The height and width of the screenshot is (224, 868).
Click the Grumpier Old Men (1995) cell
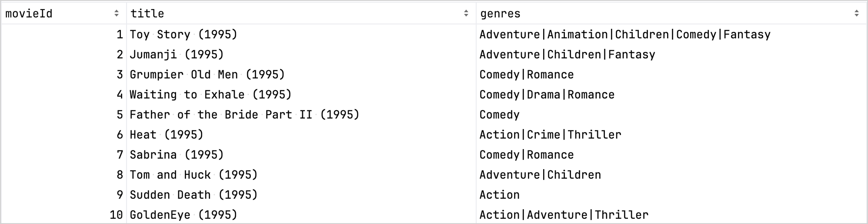pyautogui.click(x=207, y=75)
